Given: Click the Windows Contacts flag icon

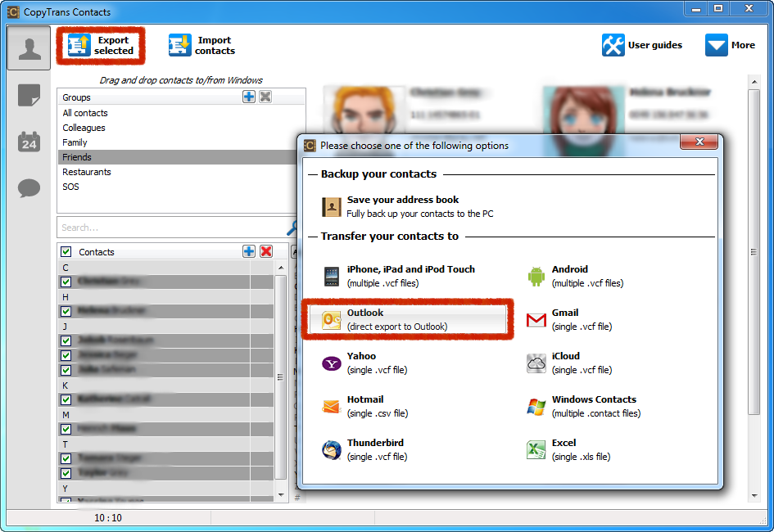Looking at the screenshot, I should (536, 407).
